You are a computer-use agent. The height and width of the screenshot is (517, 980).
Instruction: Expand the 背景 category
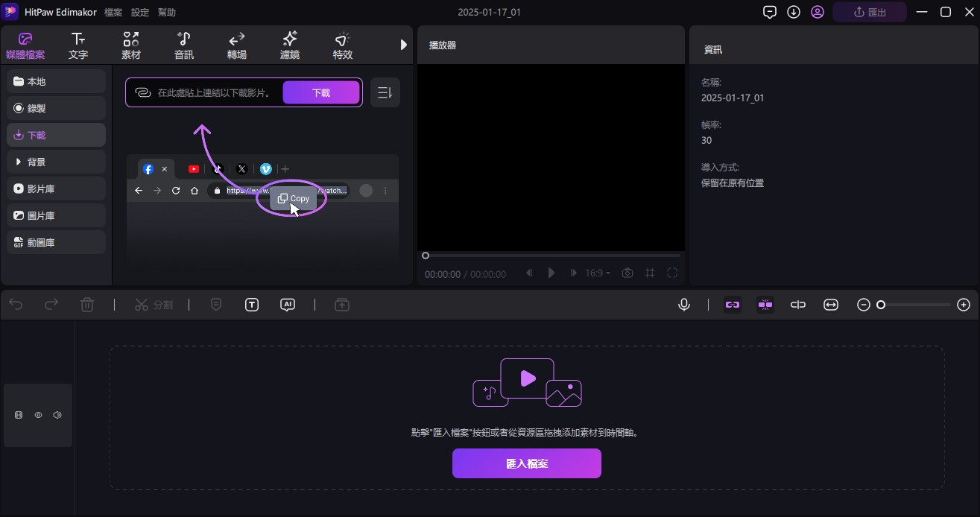pos(57,162)
